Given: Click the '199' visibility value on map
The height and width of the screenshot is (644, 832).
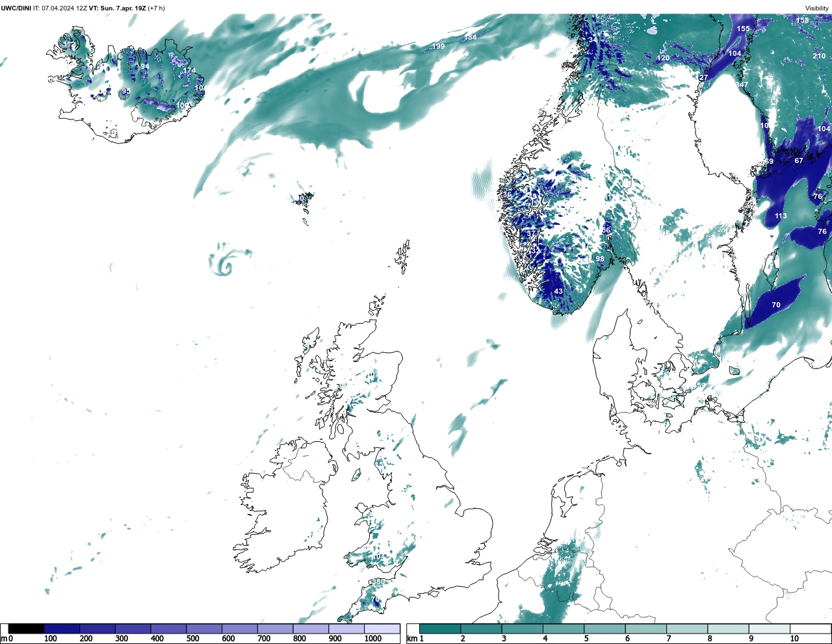Looking at the screenshot, I should [x=439, y=46].
